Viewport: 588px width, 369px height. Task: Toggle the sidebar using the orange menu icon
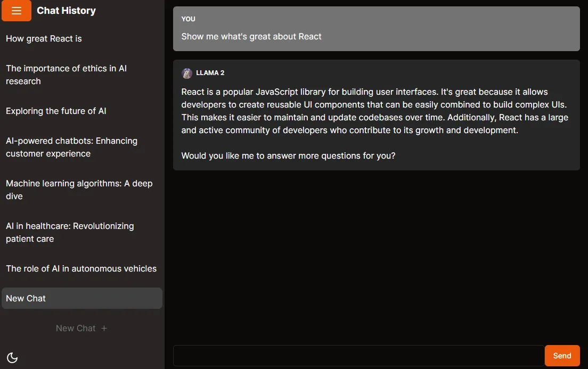tap(16, 11)
